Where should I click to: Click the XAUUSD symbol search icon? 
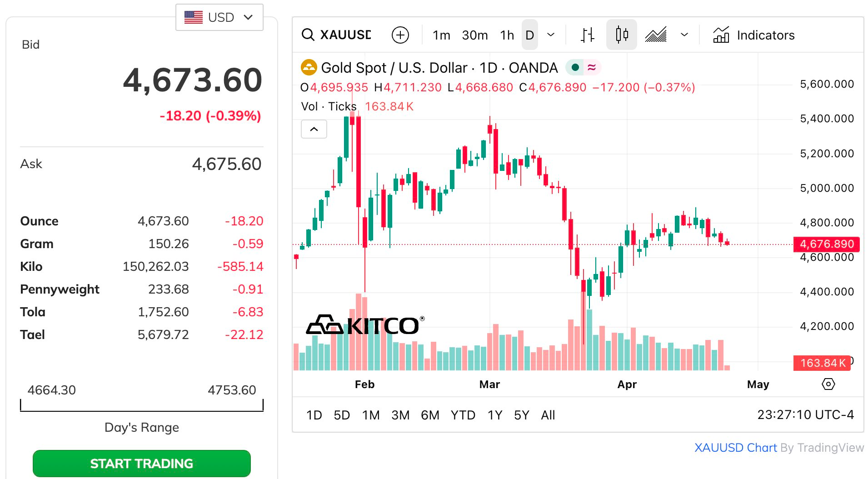pos(308,35)
